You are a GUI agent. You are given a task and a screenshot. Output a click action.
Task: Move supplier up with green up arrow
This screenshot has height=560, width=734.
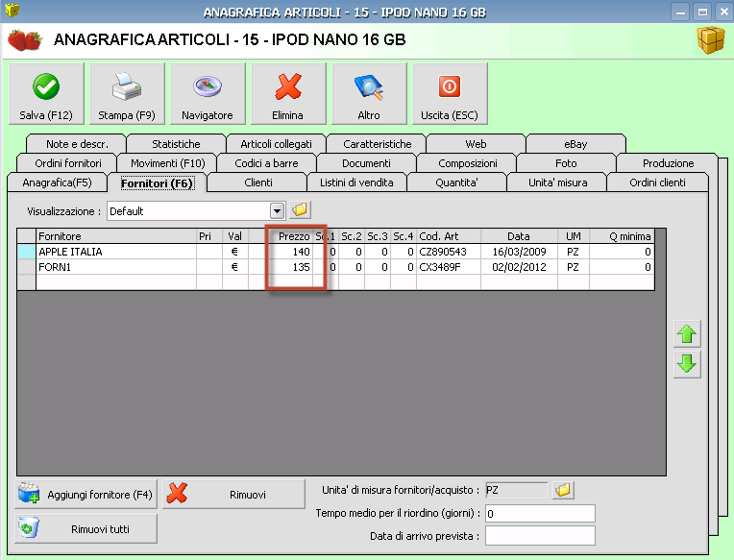(687, 334)
